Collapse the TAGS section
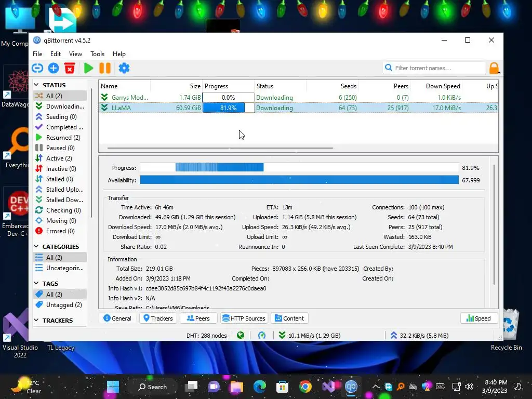Image resolution: width=532 pixels, height=399 pixels. [36, 283]
